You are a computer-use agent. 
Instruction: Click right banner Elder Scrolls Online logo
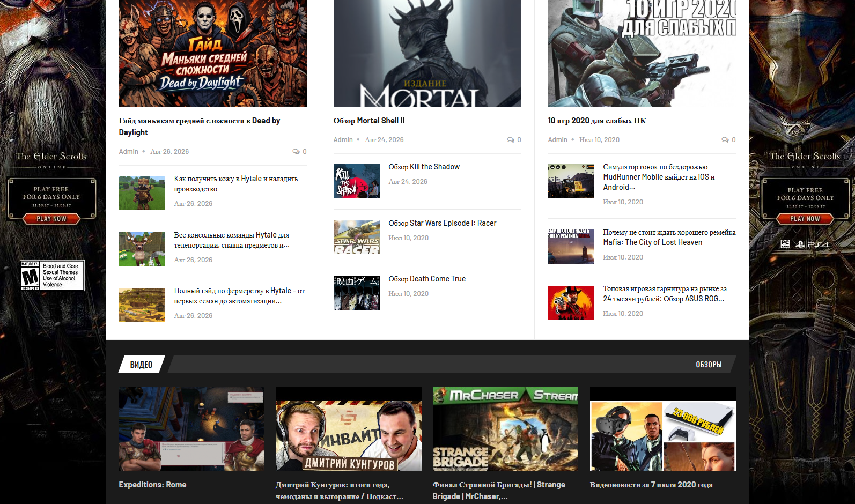click(x=805, y=159)
